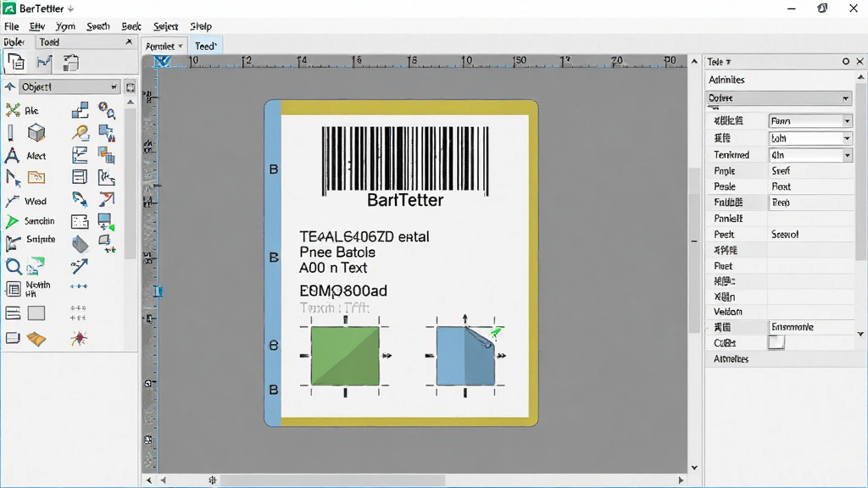Click the red diagonal arrow icon

107,198
